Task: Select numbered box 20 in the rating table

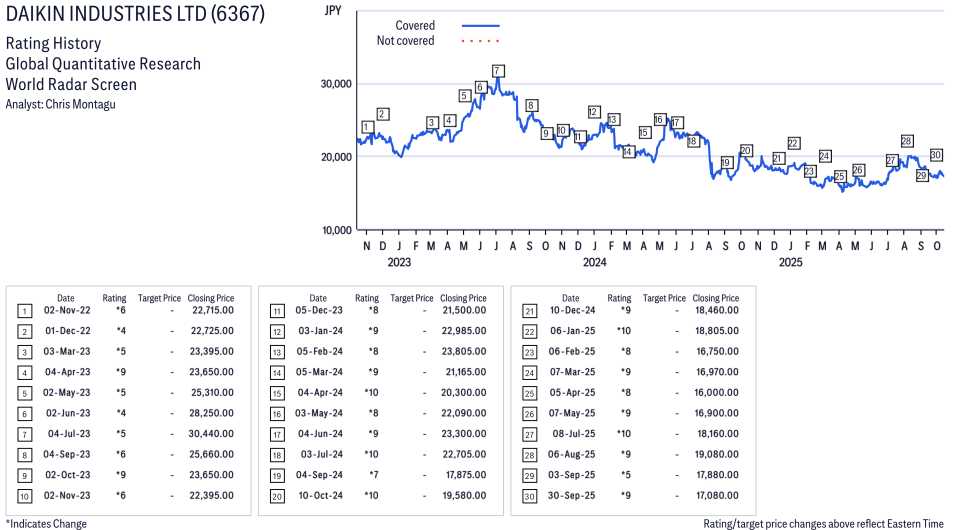Action: [x=277, y=495]
